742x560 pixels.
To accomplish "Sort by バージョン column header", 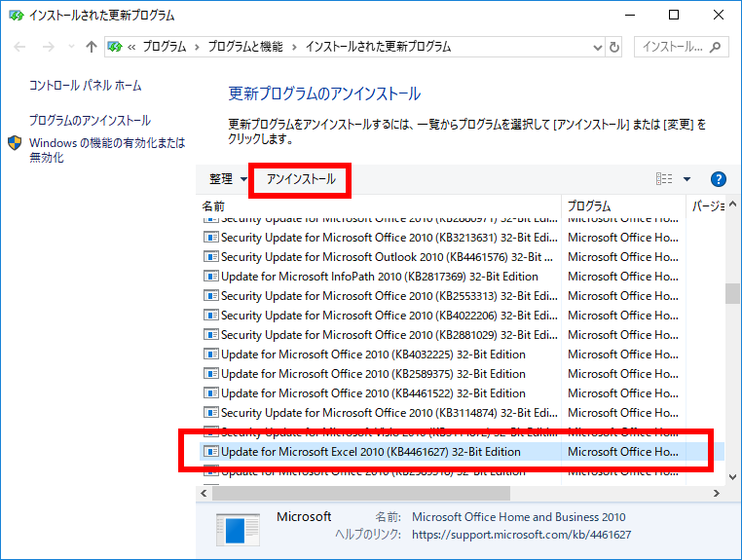I will (706, 205).
